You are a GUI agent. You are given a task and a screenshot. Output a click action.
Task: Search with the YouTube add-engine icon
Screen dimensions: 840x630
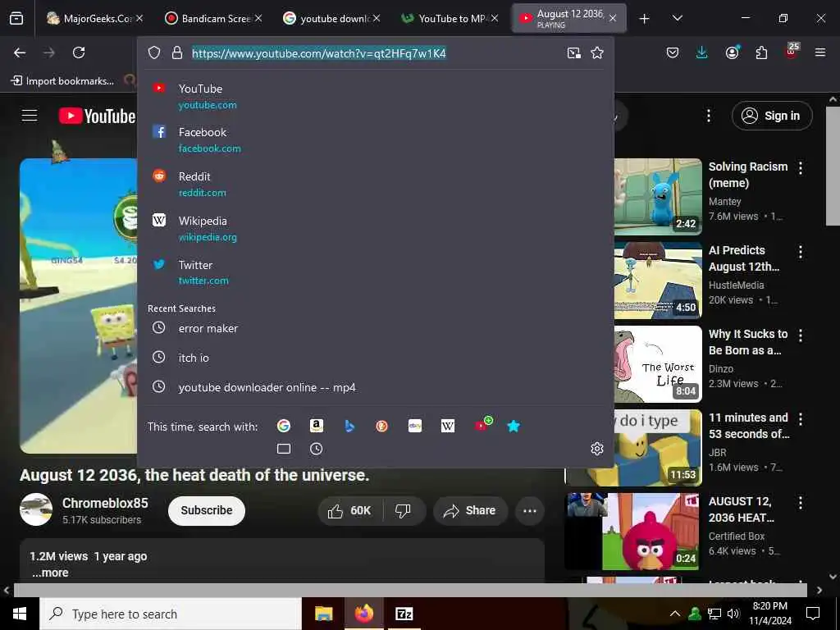click(x=482, y=424)
